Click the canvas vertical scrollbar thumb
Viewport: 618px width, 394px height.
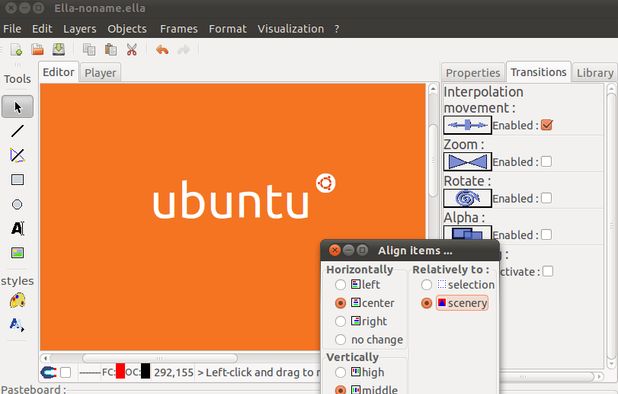point(433,160)
